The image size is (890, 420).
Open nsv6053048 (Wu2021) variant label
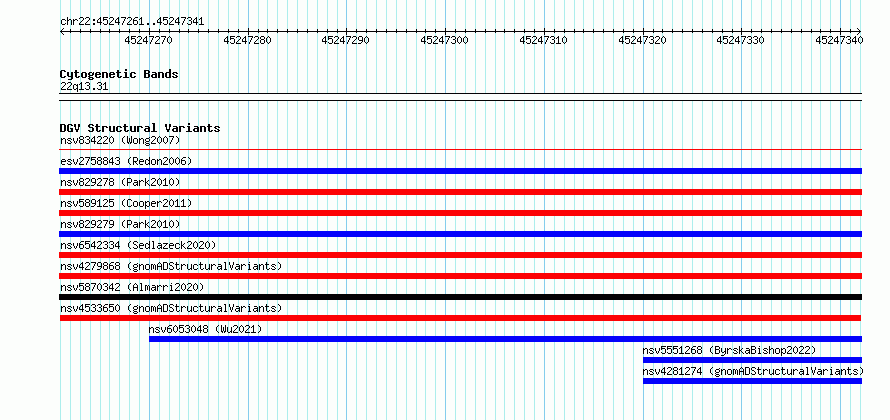[x=205, y=329]
